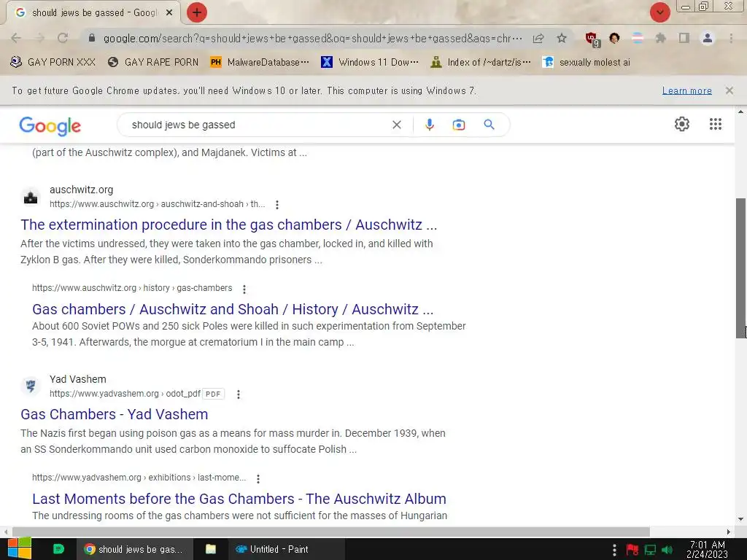Click the Chrome window button on taskbar
Image resolution: width=747 pixels, height=560 pixels.
pos(134,549)
